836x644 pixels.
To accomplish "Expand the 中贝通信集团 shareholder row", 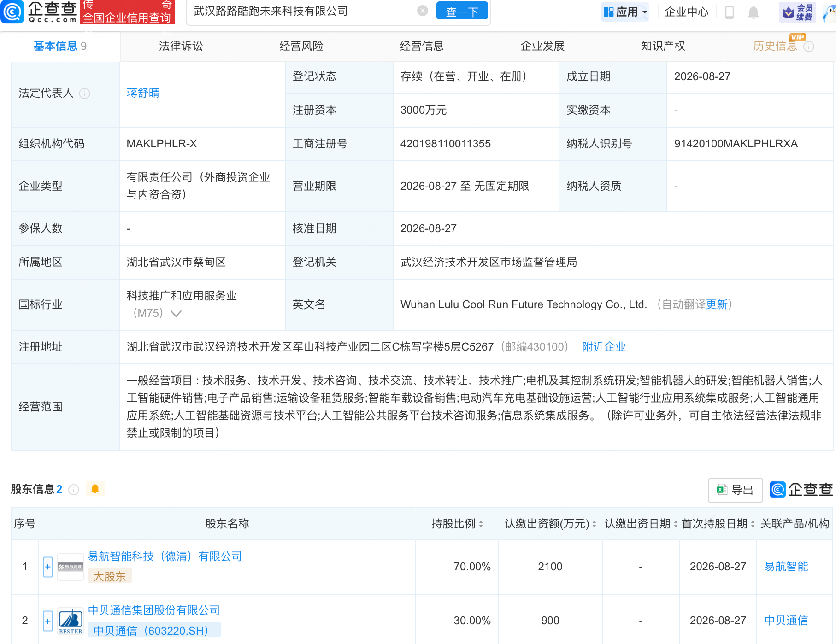I will 48,621.
